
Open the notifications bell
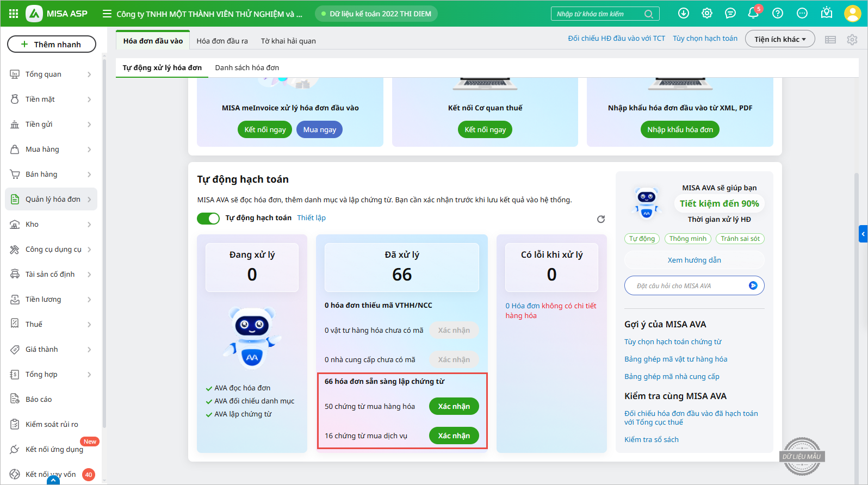[x=753, y=14]
